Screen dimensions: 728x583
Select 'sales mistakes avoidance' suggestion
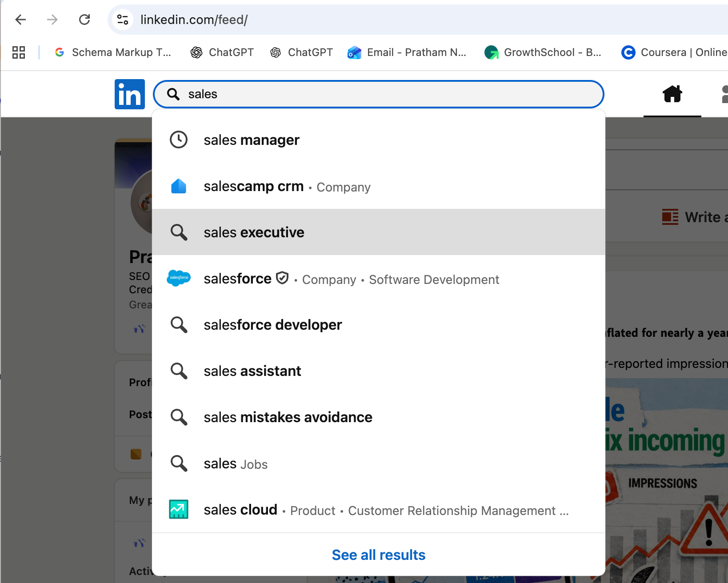[x=288, y=417]
